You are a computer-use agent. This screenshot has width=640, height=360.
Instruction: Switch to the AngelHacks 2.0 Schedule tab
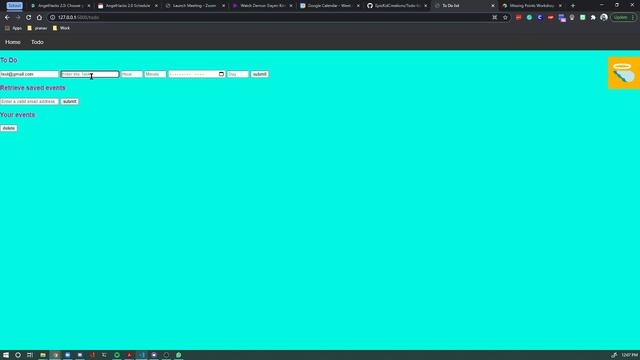[x=128, y=6]
